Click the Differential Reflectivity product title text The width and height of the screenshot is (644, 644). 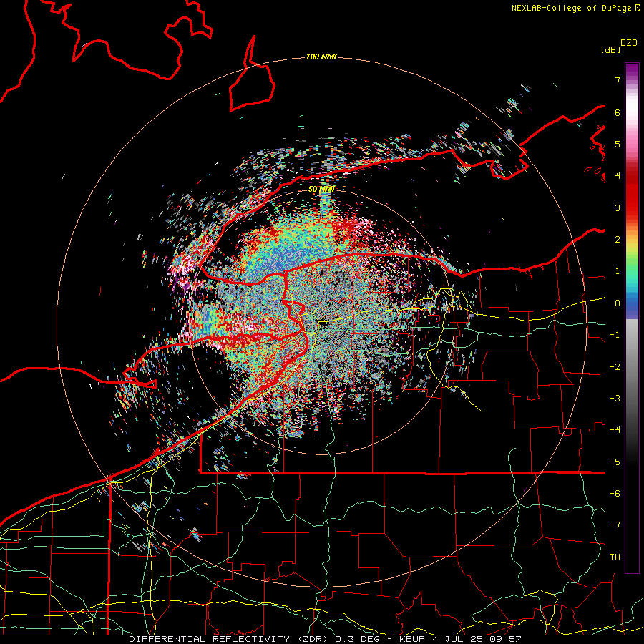(x=228, y=639)
